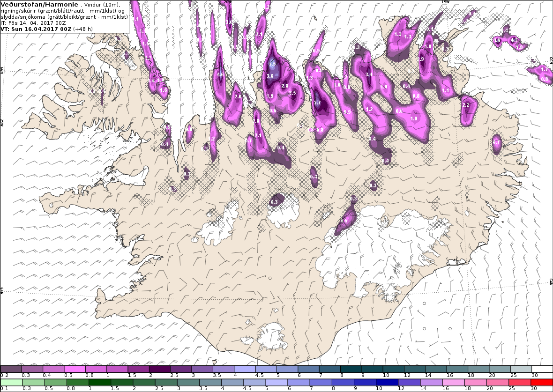
Task: Click the light pink swatch labeled 16 in lower legend
Action: [454, 383]
